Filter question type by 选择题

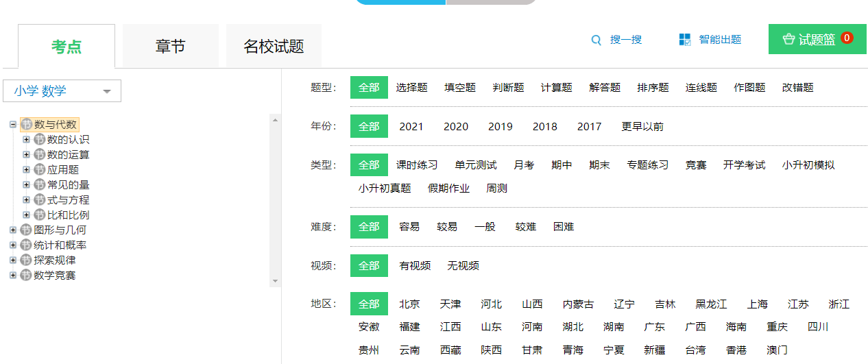(x=411, y=88)
